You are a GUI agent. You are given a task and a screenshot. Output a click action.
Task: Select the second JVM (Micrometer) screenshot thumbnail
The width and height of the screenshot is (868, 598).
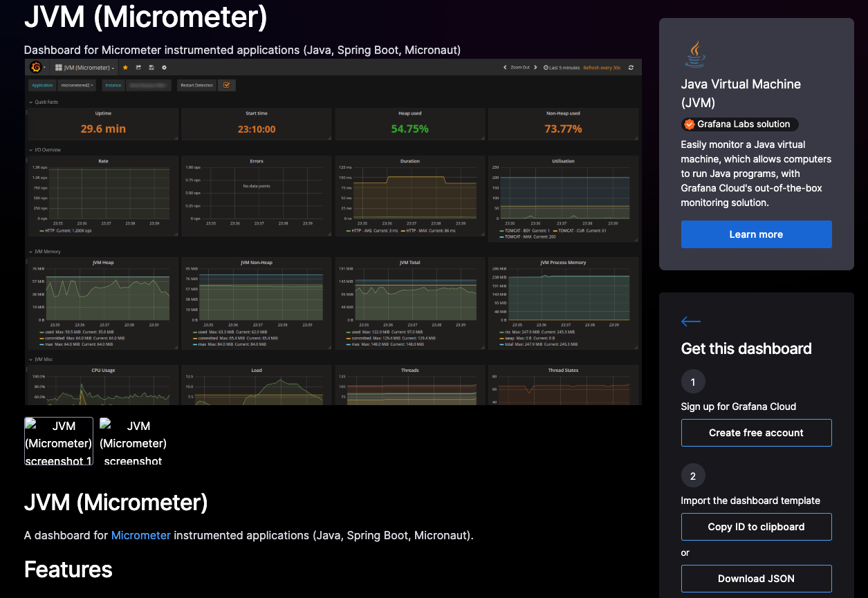pos(133,441)
